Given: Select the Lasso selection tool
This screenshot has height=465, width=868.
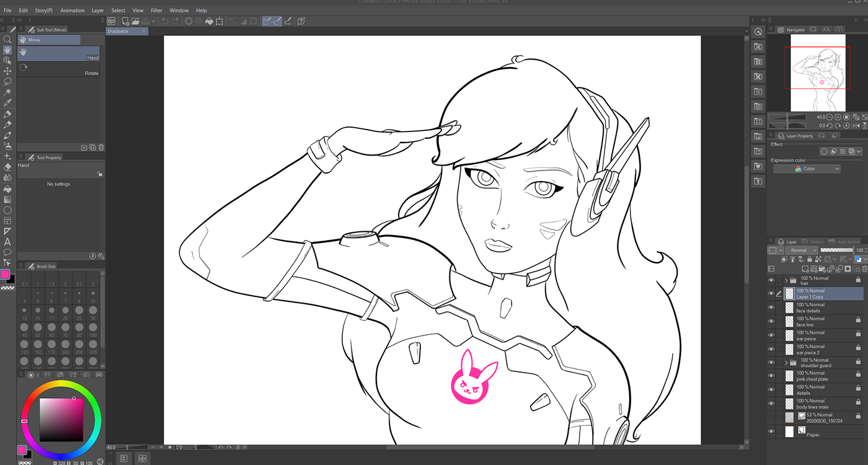Looking at the screenshot, I should [7, 82].
